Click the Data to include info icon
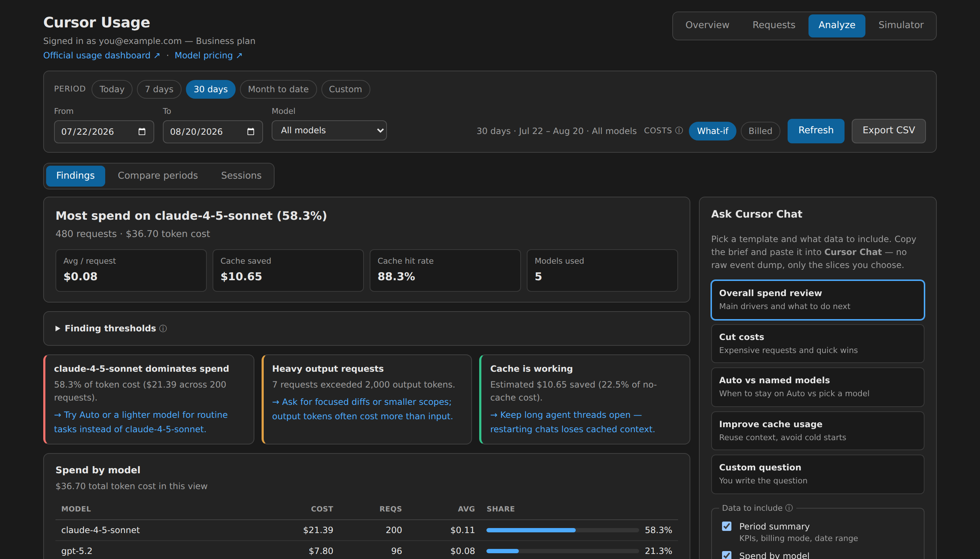This screenshot has height=559, width=980. pos(789,508)
